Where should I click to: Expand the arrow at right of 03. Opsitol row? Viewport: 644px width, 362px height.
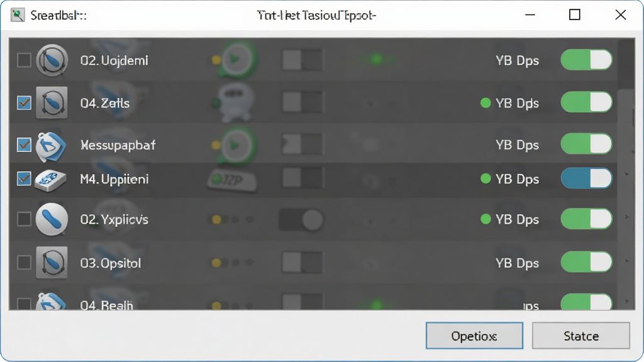[x=627, y=261]
